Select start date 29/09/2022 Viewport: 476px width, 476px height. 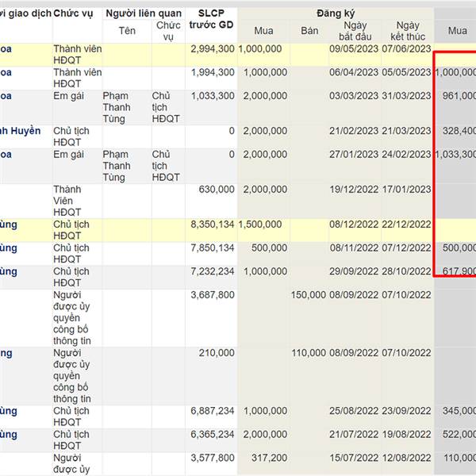click(x=354, y=271)
